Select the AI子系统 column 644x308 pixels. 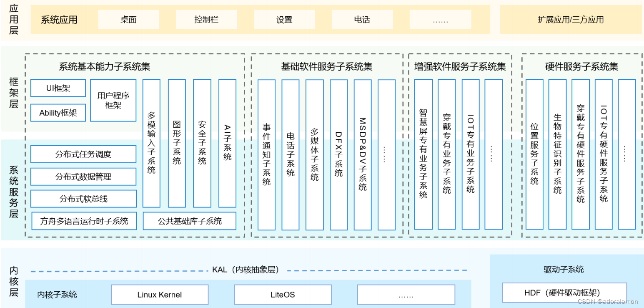(227, 143)
